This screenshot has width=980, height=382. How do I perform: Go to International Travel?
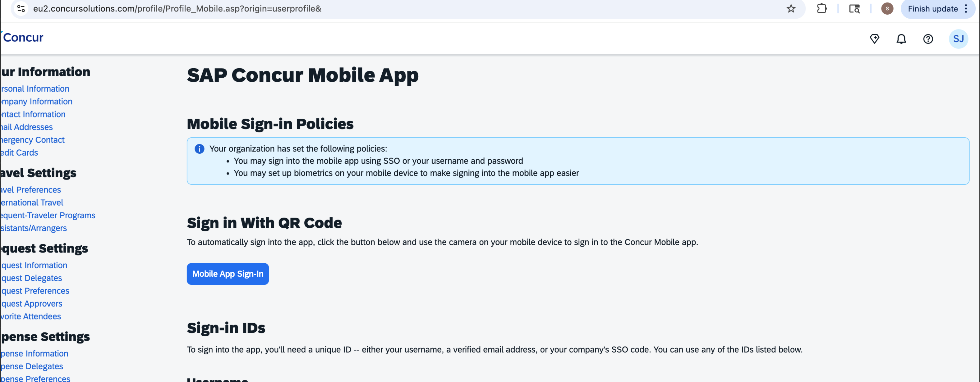tap(32, 202)
